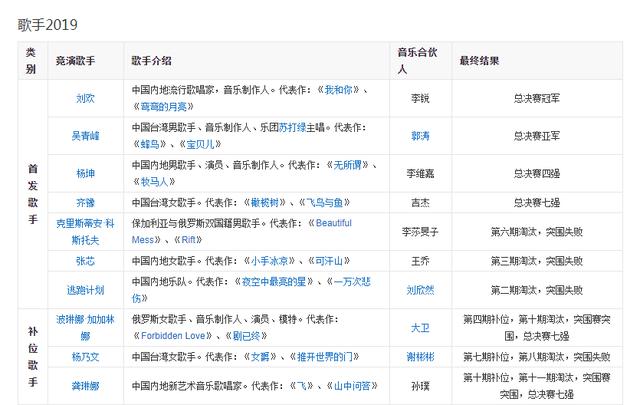Open the 齐豫 singer link

pyautogui.click(x=85, y=202)
